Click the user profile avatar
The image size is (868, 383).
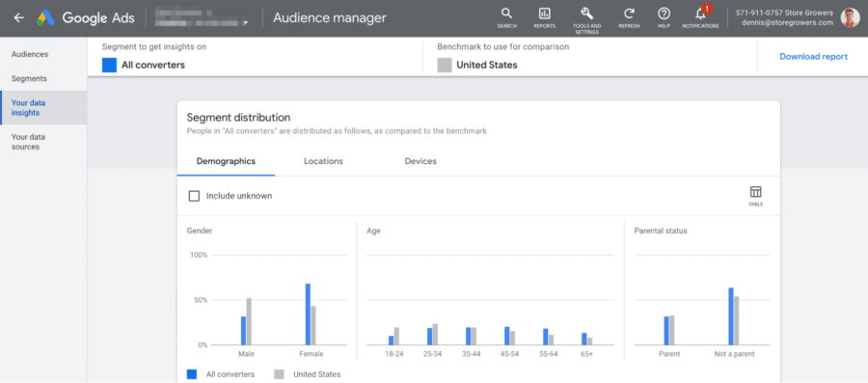[x=850, y=17]
